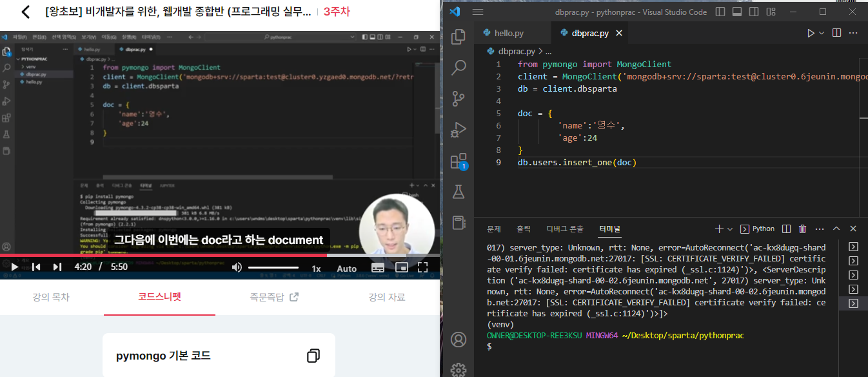
Task: Open the 문제 panel tab
Action: point(494,229)
